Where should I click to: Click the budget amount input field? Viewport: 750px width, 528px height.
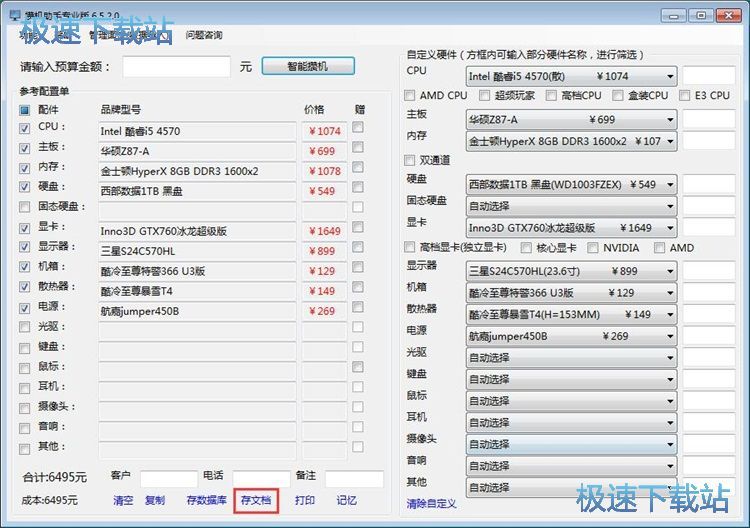176,66
